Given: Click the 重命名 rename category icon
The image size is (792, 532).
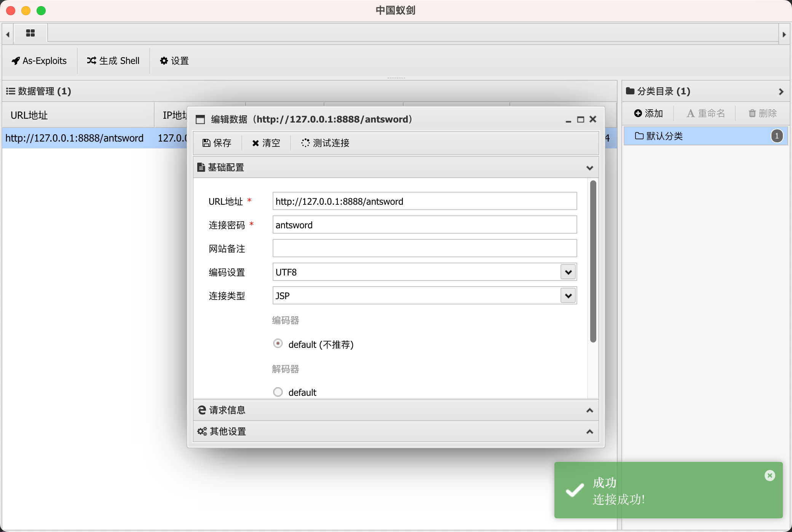Looking at the screenshot, I should point(705,113).
